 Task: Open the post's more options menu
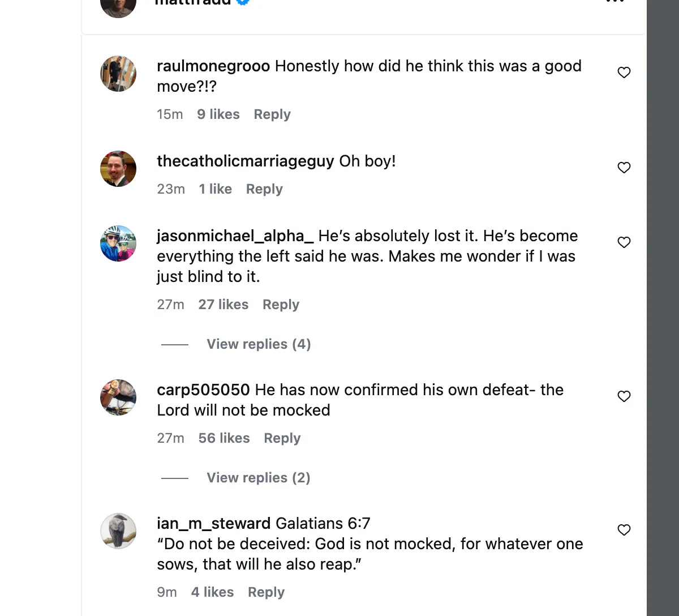coord(614,2)
